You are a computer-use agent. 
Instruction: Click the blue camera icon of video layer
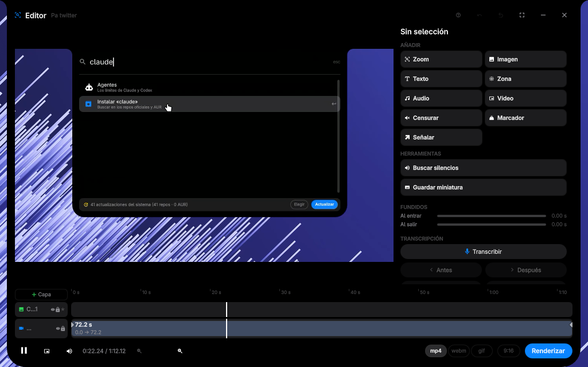(21, 329)
